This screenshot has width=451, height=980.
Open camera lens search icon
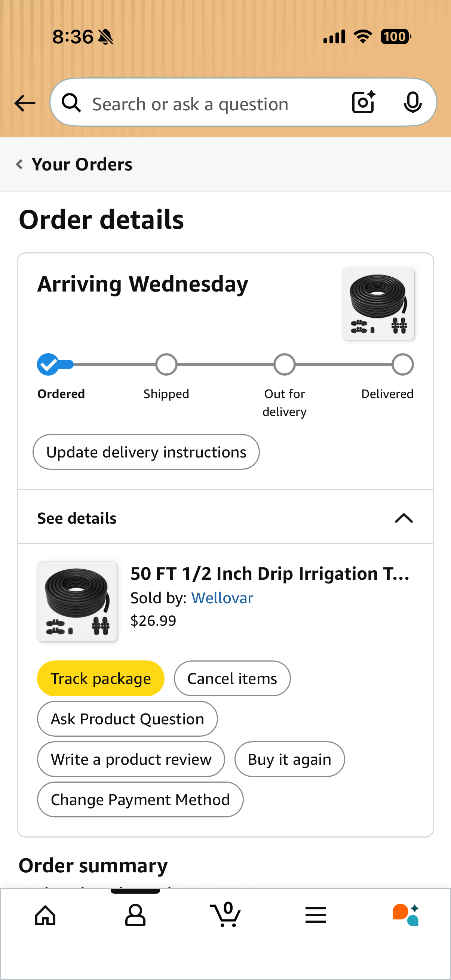(x=363, y=102)
